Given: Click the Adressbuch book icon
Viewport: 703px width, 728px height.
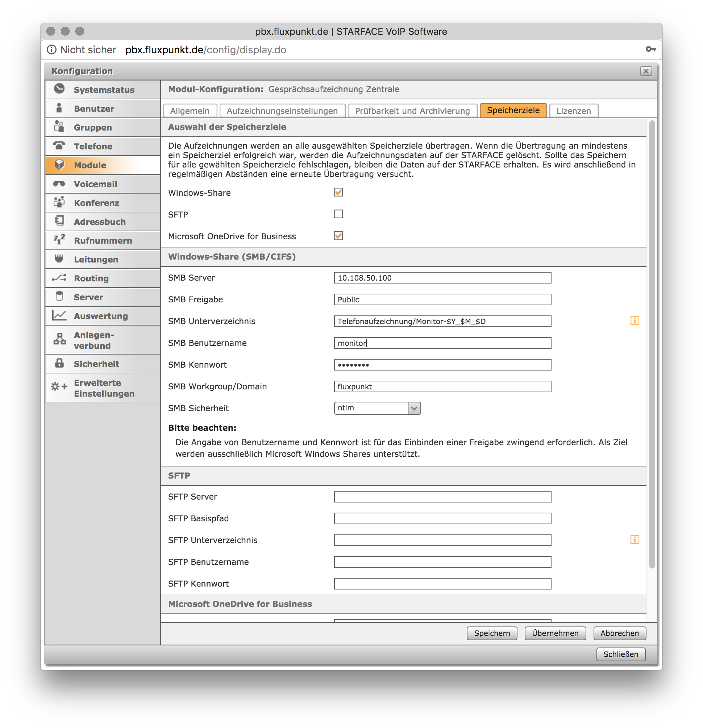Looking at the screenshot, I should click(59, 221).
